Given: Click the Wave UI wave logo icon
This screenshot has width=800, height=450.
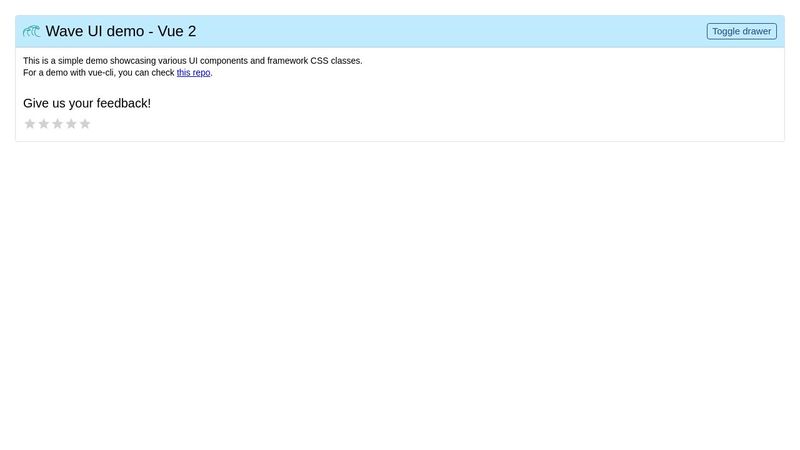Looking at the screenshot, I should click(x=32, y=31).
